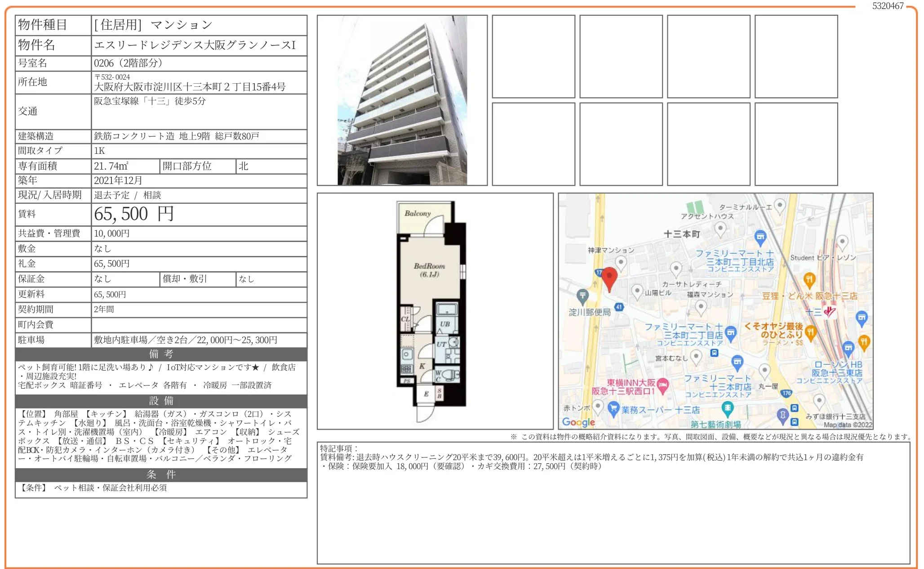Click the building exterior photo

(402, 100)
